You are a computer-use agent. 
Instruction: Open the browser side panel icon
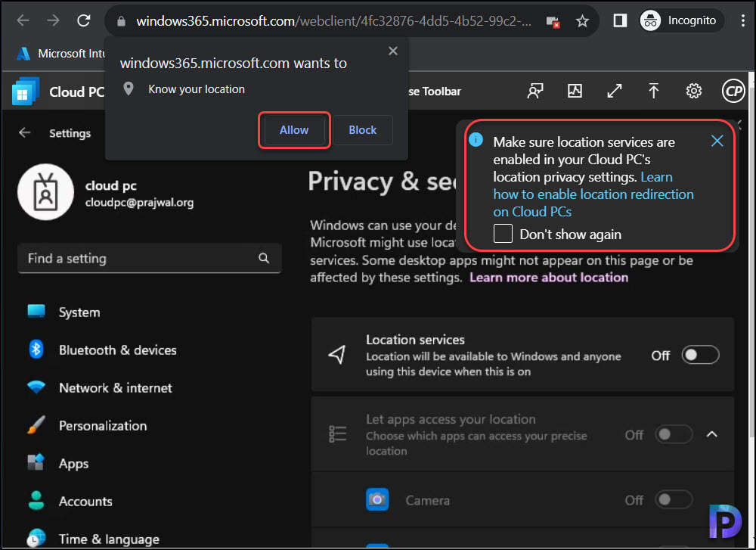point(620,20)
